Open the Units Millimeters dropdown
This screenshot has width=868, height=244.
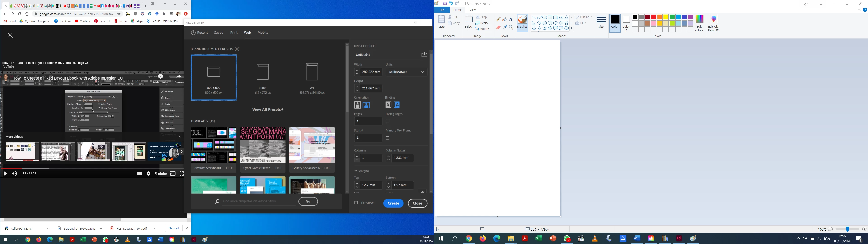[x=406, y=72]
